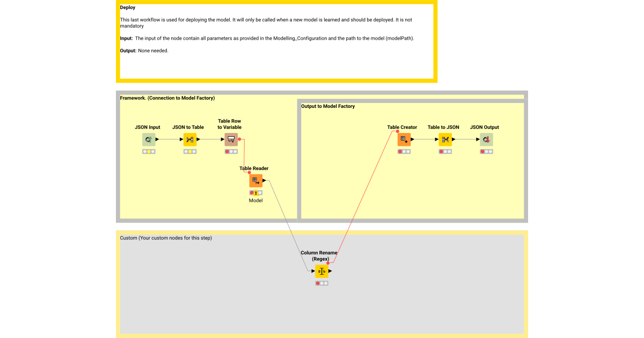This screenshot has width=644, height=338.
Task: Click the Output to Model Factory annotation title
Action: (x=327, y=106)
